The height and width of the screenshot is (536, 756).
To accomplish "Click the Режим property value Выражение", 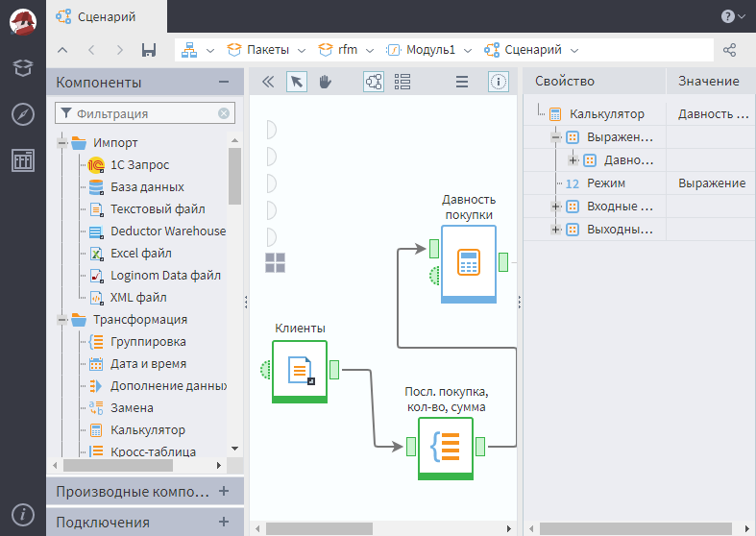I will pyautogui.click(x=712, y=183).
